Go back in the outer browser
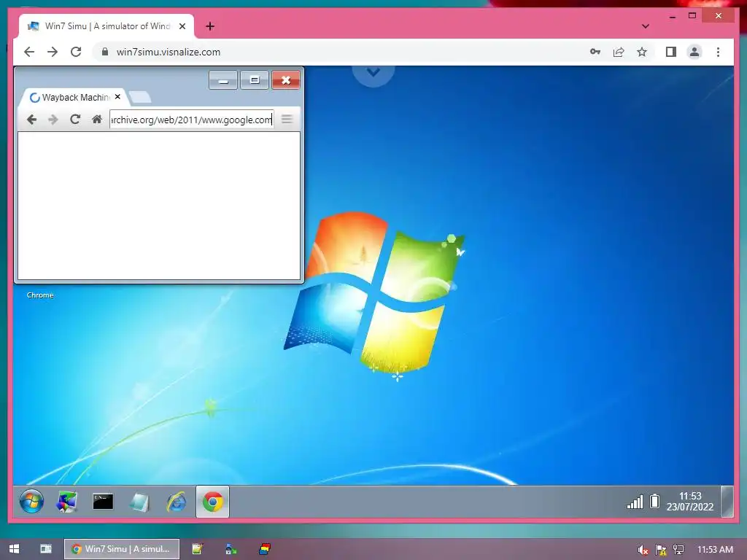Image resolution: width=747 pixels, height=560 pixels. (29, 52)
